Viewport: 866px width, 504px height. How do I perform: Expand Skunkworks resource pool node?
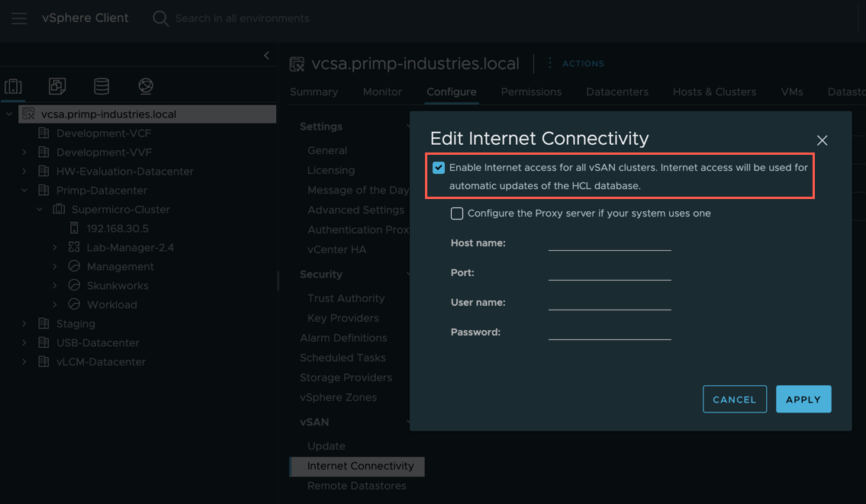click(x=55, y=285)
